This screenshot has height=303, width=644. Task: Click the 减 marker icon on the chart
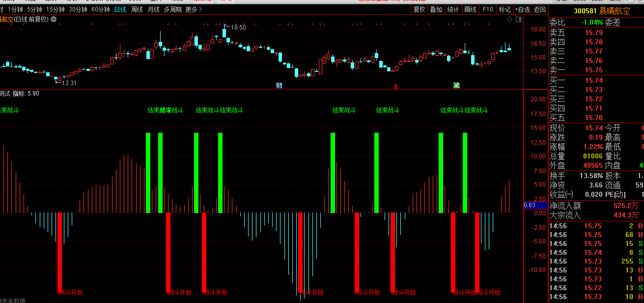[x=456, y=86]
